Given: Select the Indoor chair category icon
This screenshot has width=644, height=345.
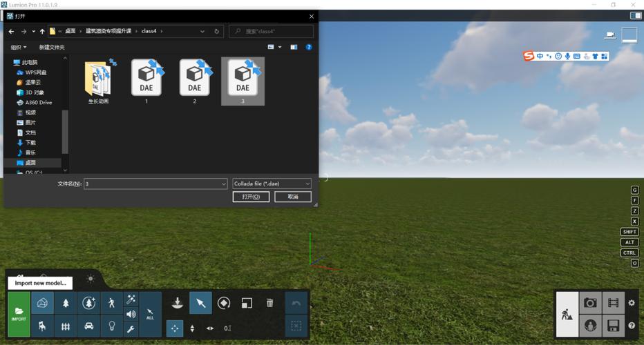Looking at the screenshot, I should point(42,326).
